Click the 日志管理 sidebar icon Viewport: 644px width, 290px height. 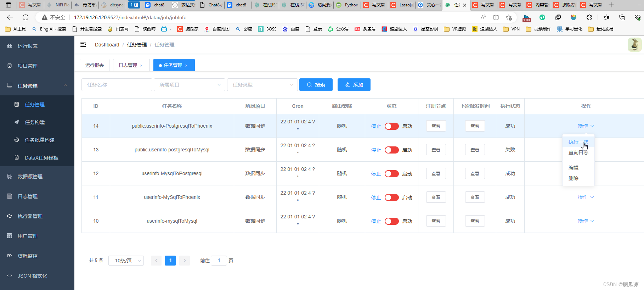(x=10, y=196)
